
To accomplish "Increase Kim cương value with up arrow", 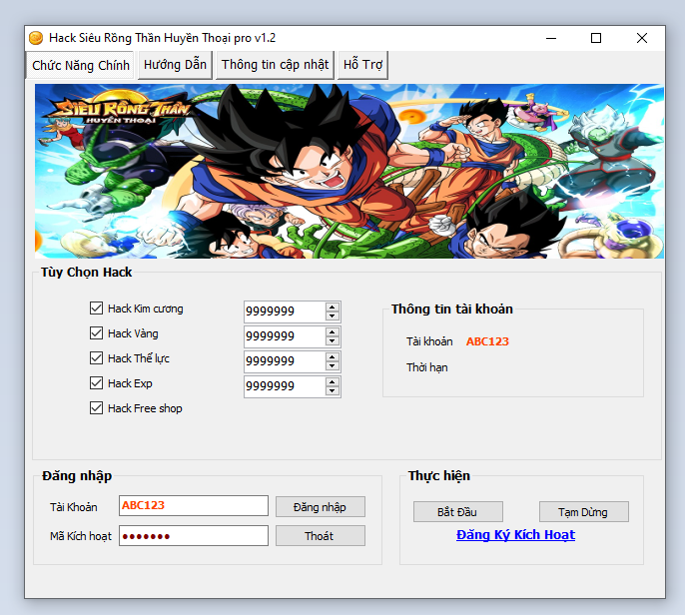I will (333, 307).
